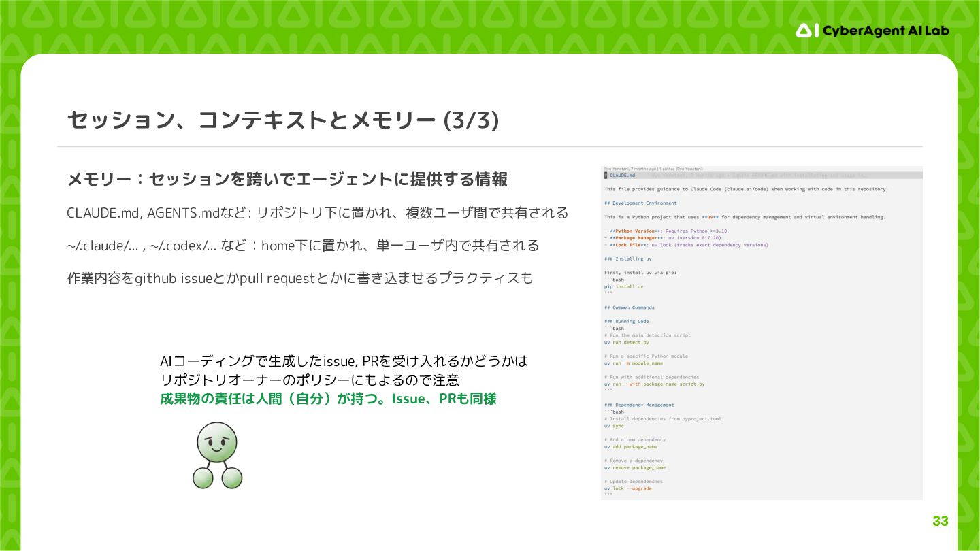Click the heading メモリー：セッションを跨いでエージェントに提供する情報
This screenshot has width=980, height=551.
pos(287,180)
